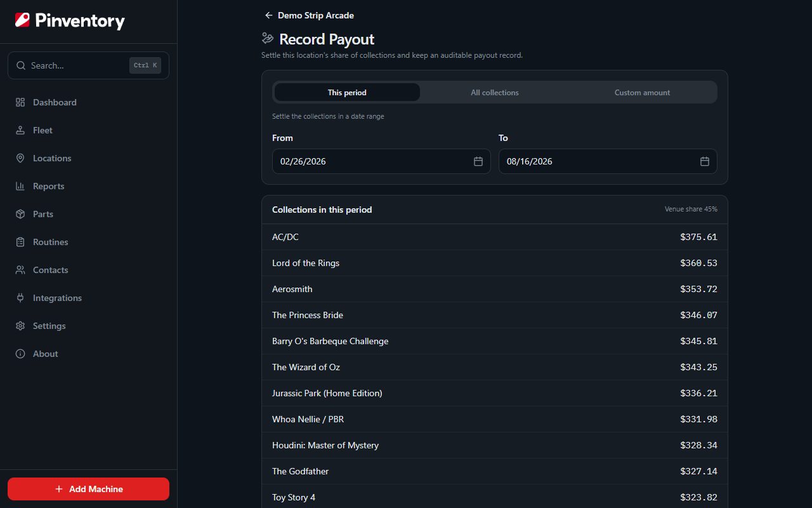
Task: Select the Aerosmith collection row
Action: [495, 289]
